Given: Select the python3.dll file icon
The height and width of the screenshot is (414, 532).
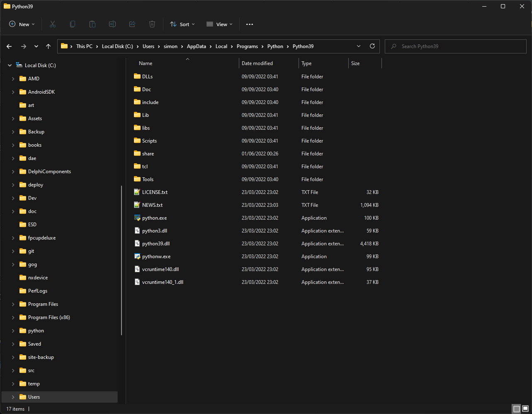Looking at the screenshot, I should [x=138, y=231].
